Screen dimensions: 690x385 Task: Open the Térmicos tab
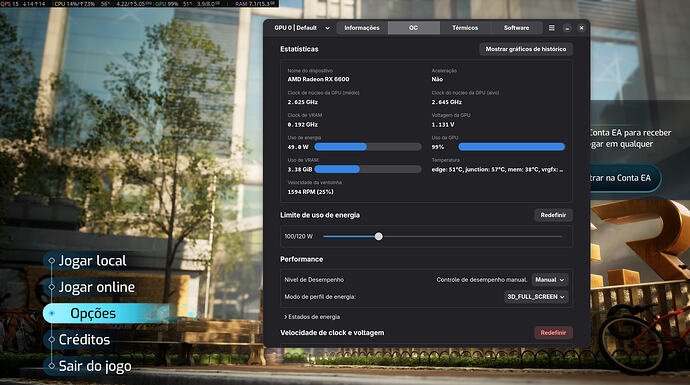click(465, 28)
